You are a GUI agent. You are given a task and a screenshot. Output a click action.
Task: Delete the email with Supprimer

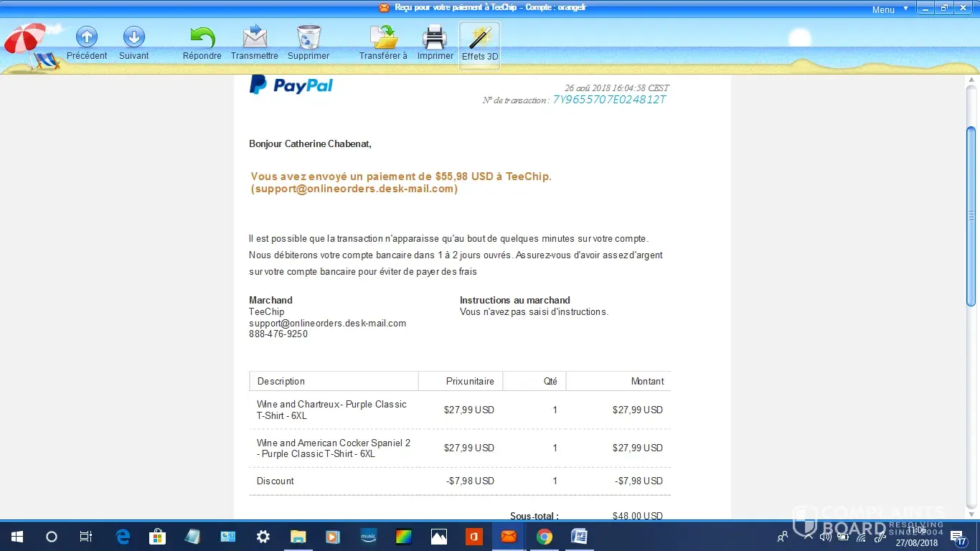coord(308,37)
